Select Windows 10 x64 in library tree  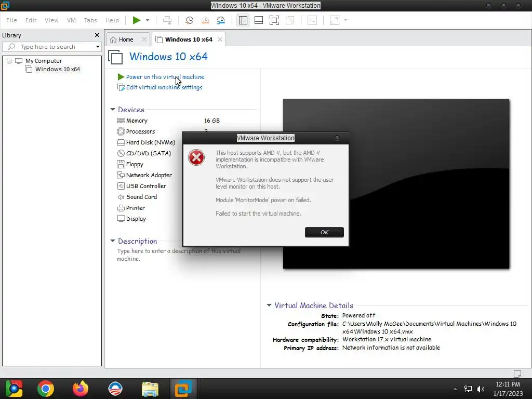pos(58,69)
